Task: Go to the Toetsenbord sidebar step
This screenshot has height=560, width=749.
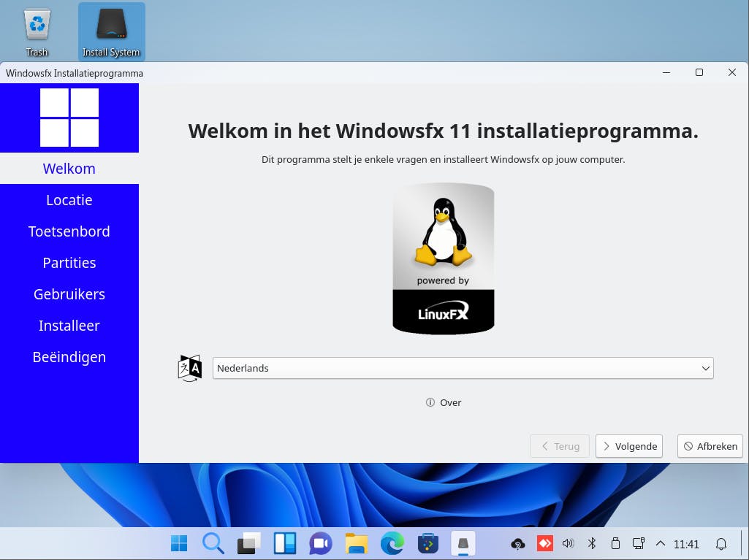Action: (x=69, y=231)
